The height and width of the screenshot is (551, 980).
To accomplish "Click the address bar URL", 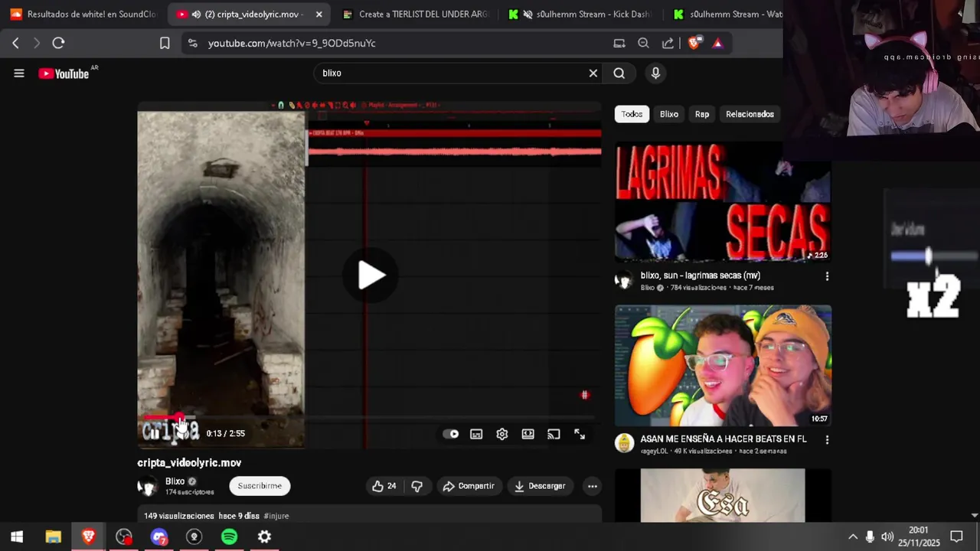I will coord(292,44).
